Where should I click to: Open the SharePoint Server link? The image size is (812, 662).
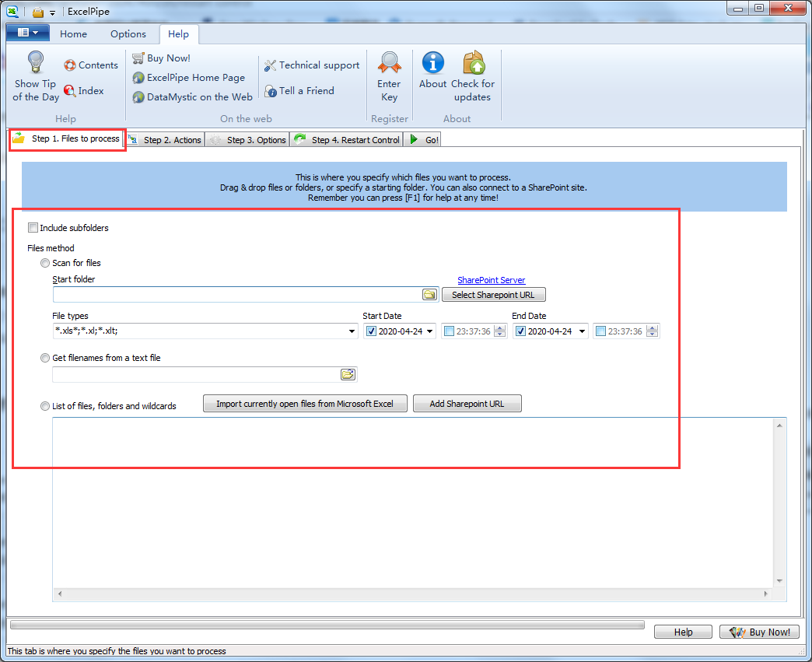click(492, 280)
